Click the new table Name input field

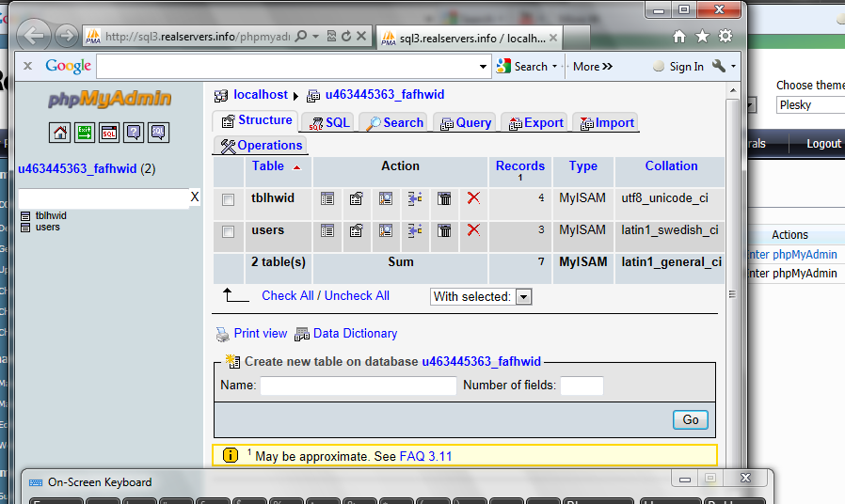tap(359, 386)
